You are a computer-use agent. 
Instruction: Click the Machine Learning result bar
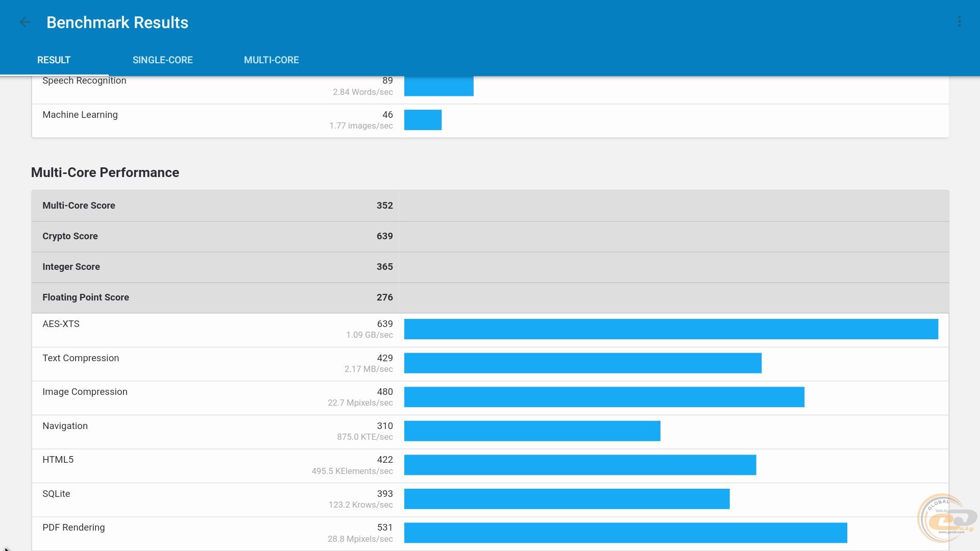(x=423, y=120)
